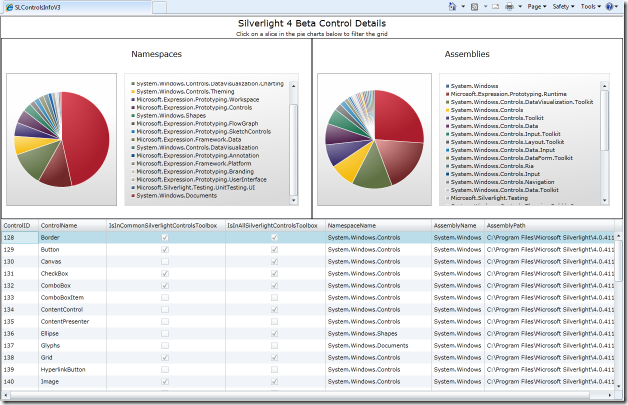The height and width of the screenshot is (405, 628).
Task: Click the IE page icon on SLControlsInfoV3 tab
Action: click(9, 7)
